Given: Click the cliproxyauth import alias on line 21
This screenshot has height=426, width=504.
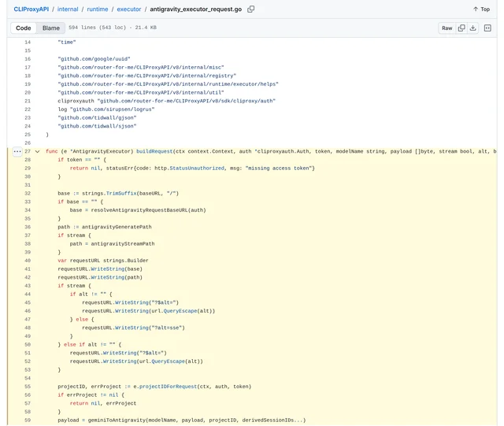Looking at the screenshot, I should (x=76, y=101).
